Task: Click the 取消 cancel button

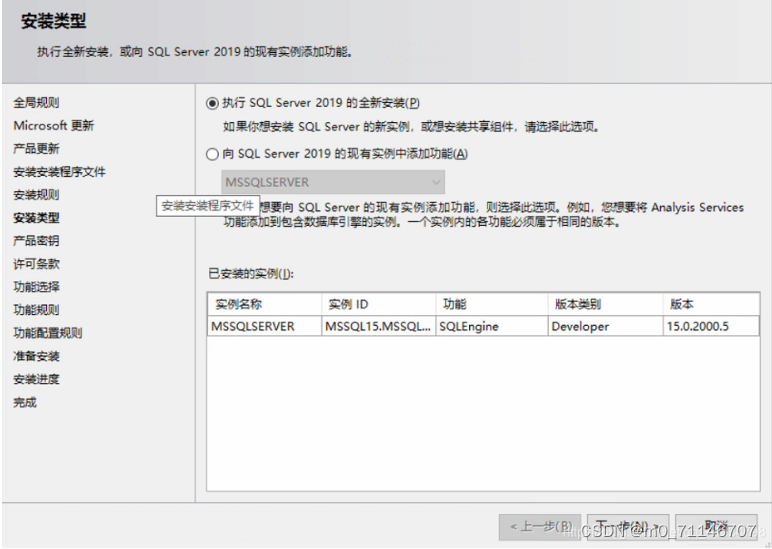Action: tap(716, 527)
